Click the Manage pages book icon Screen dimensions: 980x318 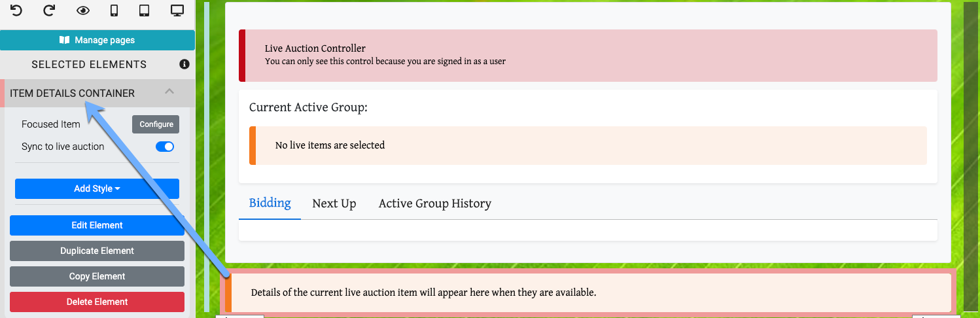(x=64, y=40)
